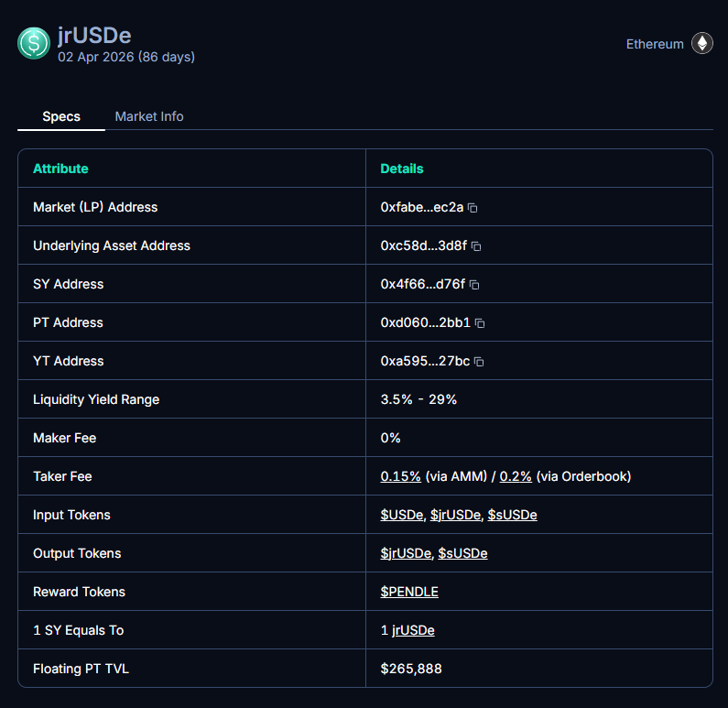Click the 0x4f66...d76f address text
This screenshot has height=708, width=728.
[423, 284]
